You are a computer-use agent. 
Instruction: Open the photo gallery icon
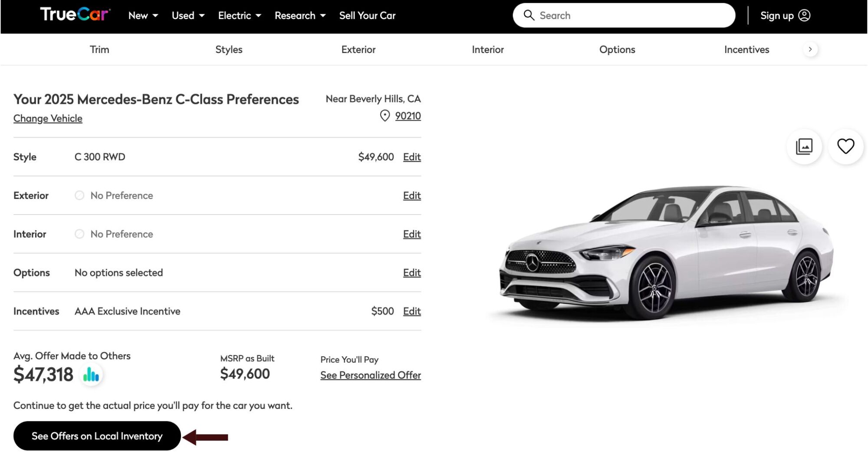click(804, 146)
